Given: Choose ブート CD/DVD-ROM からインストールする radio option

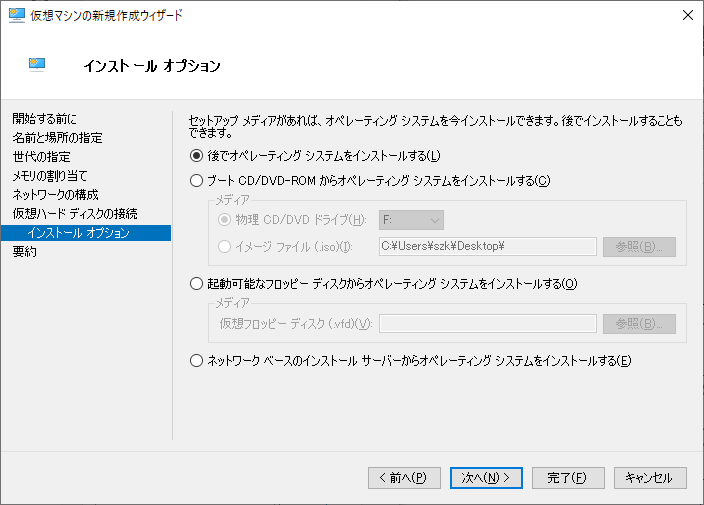Looking at the screenshot, I should (x=196, y=181).
